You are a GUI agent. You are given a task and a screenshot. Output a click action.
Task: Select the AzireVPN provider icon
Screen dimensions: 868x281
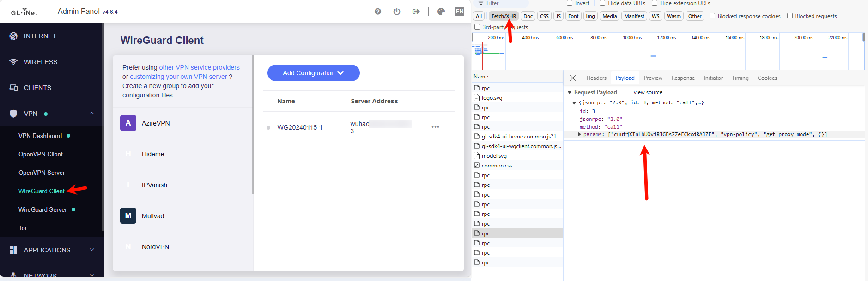128,123
